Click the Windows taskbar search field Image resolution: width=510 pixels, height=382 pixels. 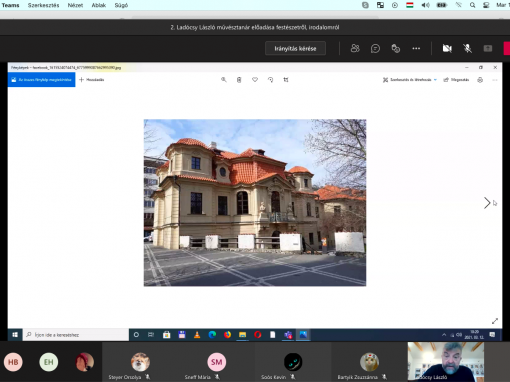coord(76,335)
